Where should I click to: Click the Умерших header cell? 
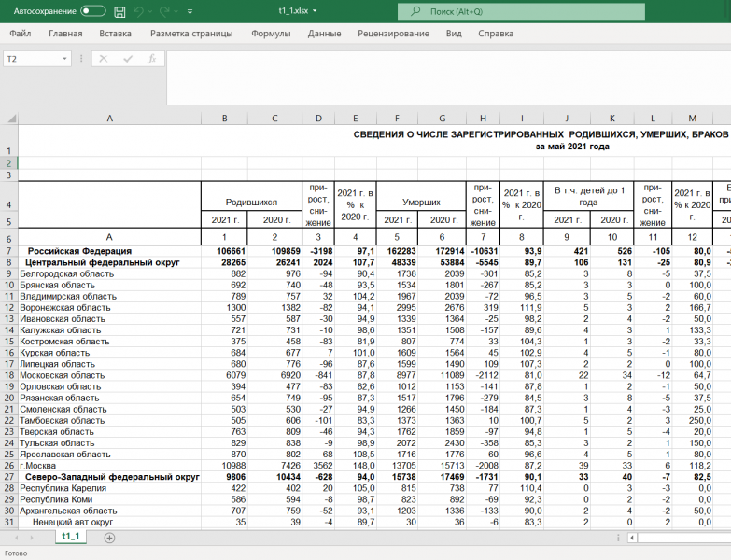[x=421, y=196]
